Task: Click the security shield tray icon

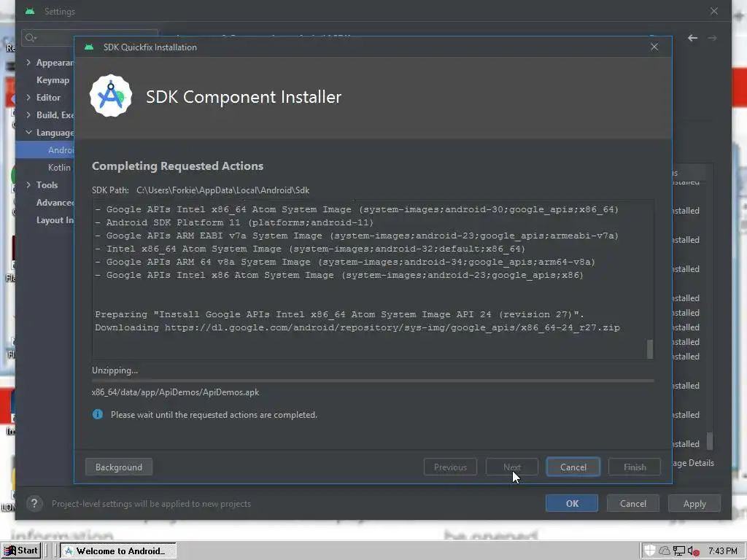Action: [x=650, y=551]
